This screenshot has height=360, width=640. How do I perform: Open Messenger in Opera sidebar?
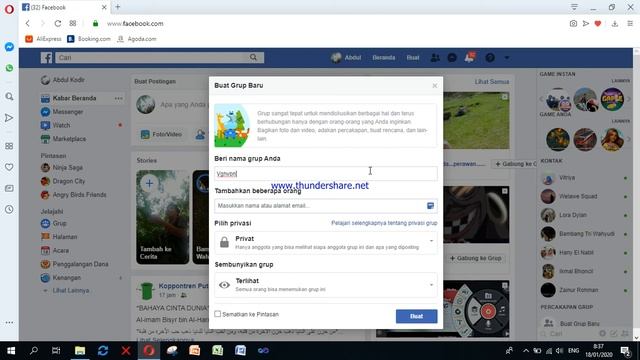point(9,47)
